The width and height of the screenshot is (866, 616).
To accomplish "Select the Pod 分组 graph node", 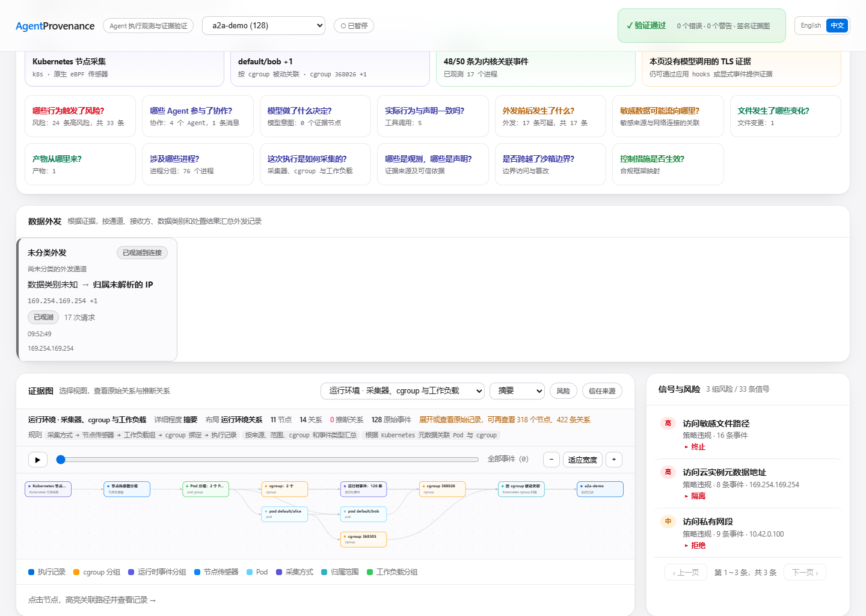I will pos(206,489).
